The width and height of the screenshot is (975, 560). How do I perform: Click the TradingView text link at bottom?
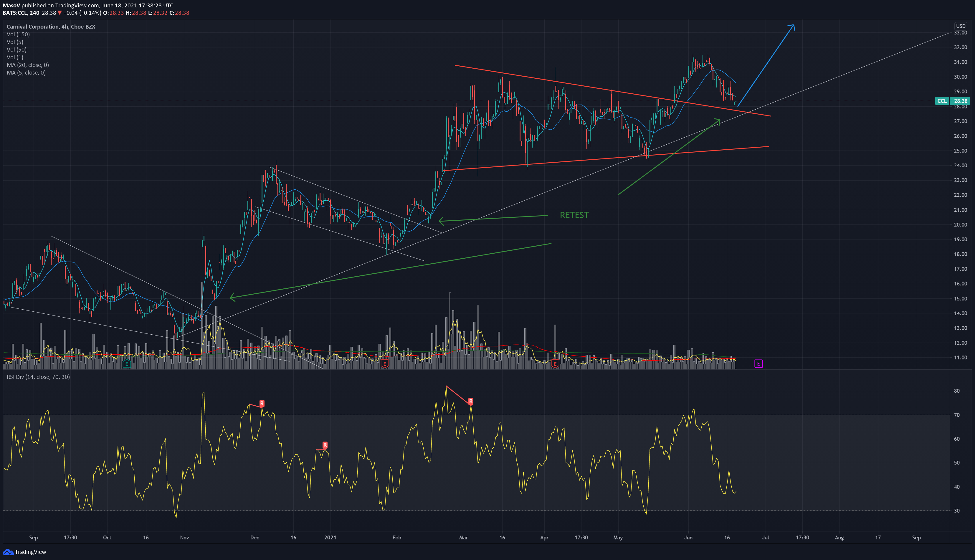pyautogui.click(x=30, y=552)
